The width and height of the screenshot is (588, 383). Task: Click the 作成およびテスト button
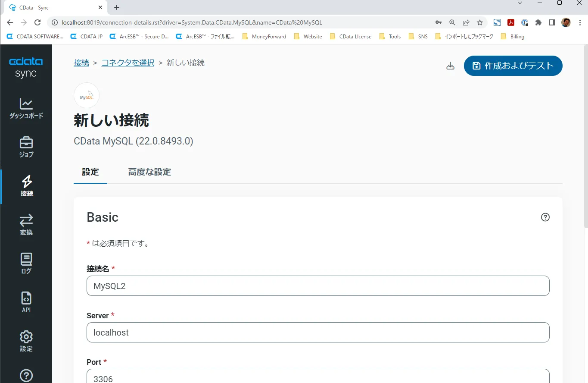tap(513, 66)
